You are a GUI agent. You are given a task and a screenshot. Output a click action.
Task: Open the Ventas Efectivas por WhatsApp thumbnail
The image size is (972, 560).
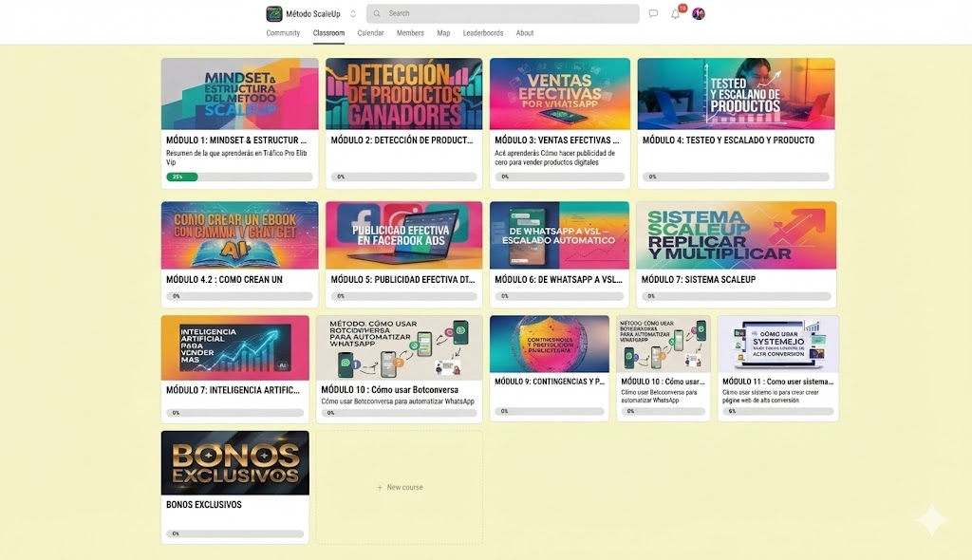(x=559, y=94)
